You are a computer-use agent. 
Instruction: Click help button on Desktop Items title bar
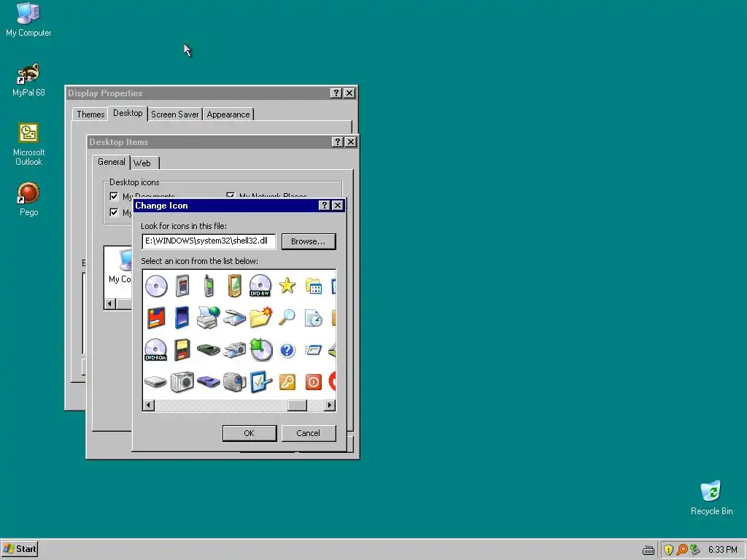pyautogui.click(x=337, y=142)
